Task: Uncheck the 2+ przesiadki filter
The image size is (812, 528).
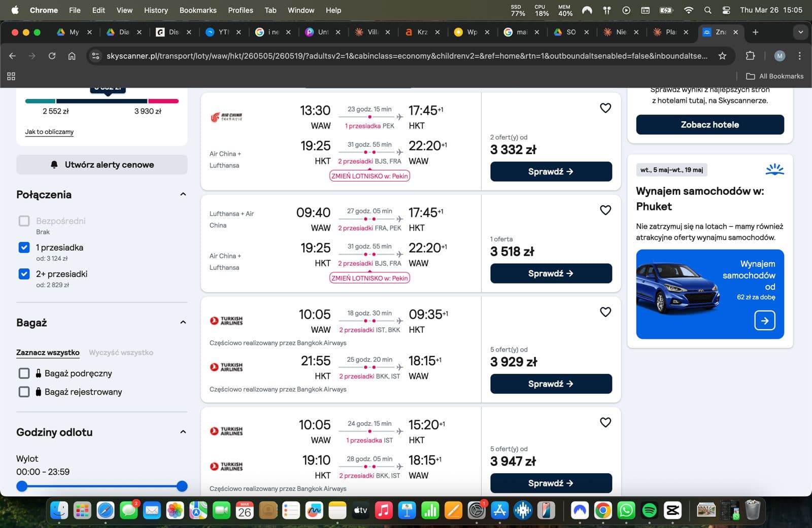Action: (x=24, y=274)
